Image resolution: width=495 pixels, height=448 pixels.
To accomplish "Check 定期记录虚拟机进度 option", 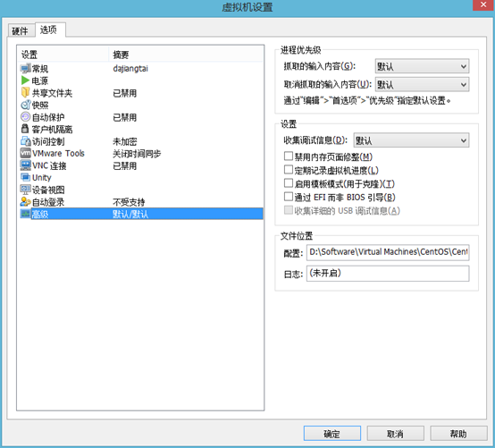I will click(289, 170).
